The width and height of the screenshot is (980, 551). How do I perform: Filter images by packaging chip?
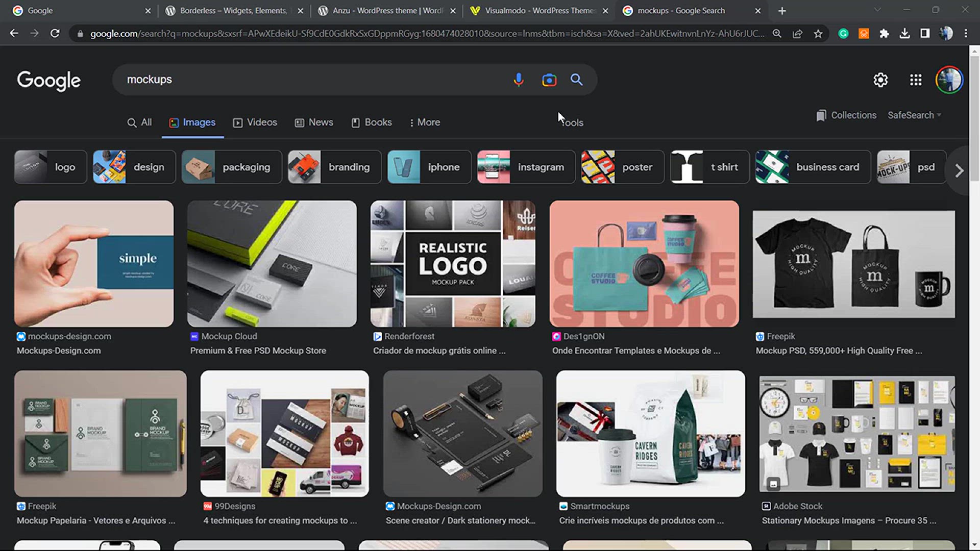232,167
